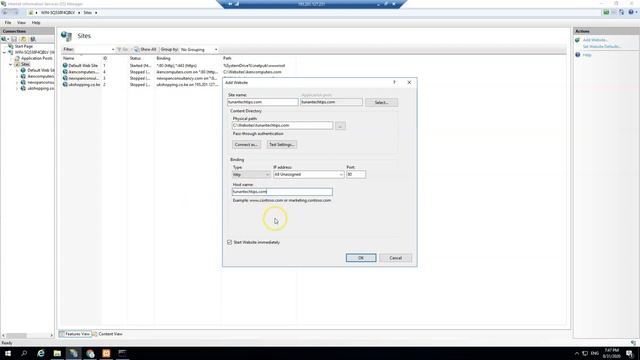Click the taskbar clock
The width and height of the screenshot is (640, 360).
click(x=611, y=353)
